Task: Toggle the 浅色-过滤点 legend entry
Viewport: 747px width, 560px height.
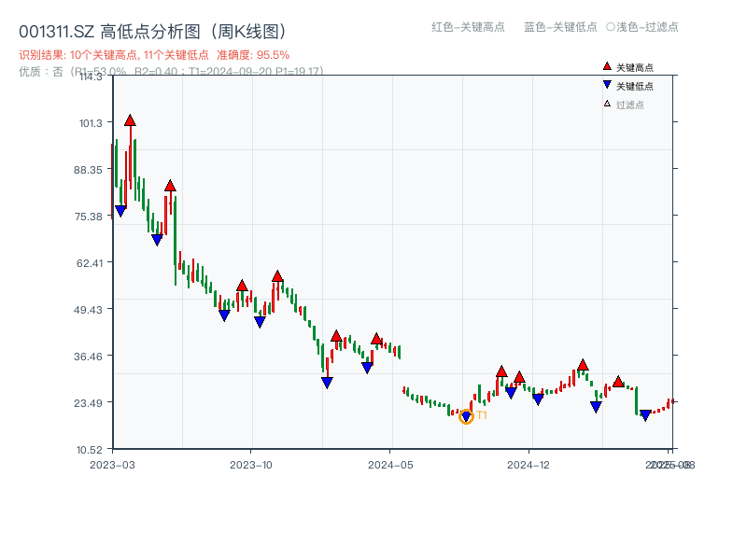Action: tap(646, 28)
